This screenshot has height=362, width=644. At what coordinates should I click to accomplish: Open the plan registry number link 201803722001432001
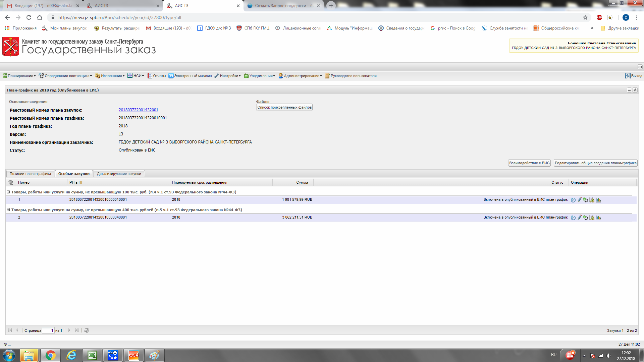(x=138, y=110)
